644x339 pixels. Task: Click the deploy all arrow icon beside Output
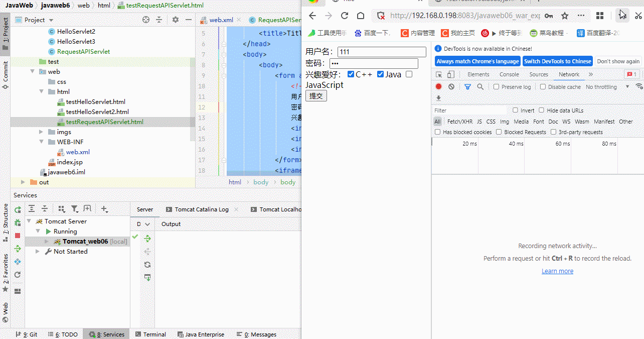point(147,238)
